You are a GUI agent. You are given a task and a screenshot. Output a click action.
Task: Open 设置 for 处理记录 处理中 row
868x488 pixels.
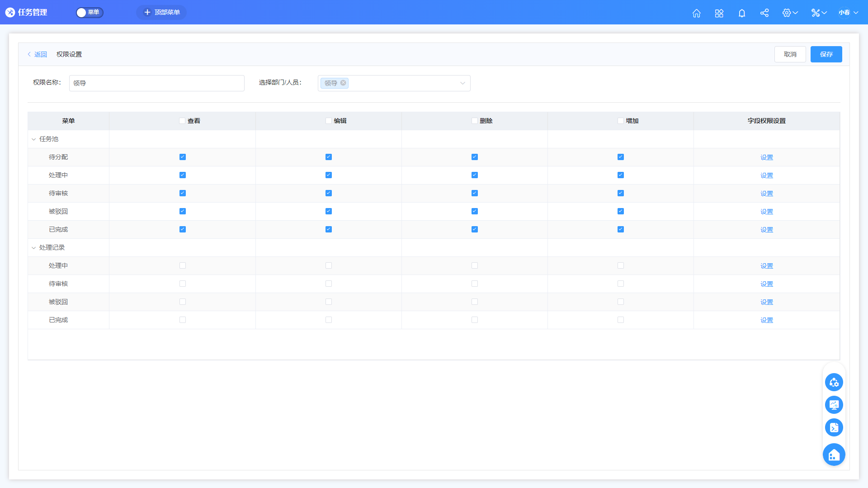766,266
